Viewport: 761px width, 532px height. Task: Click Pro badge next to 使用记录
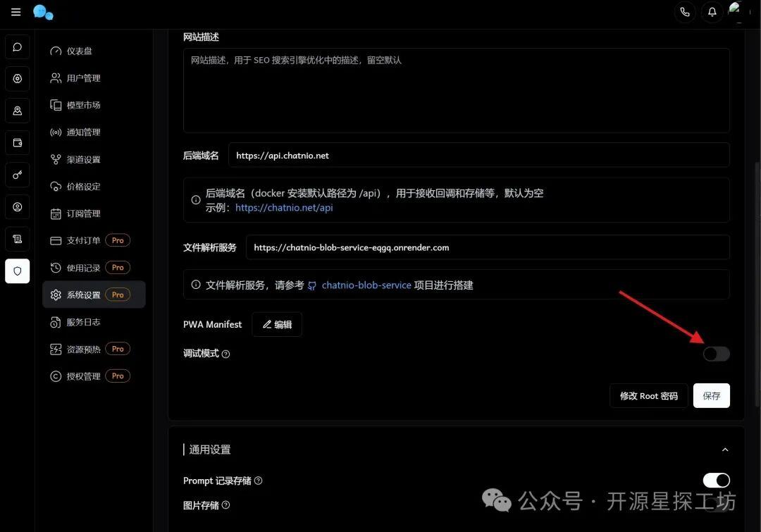pyautogui.click(x=118, y=268)
